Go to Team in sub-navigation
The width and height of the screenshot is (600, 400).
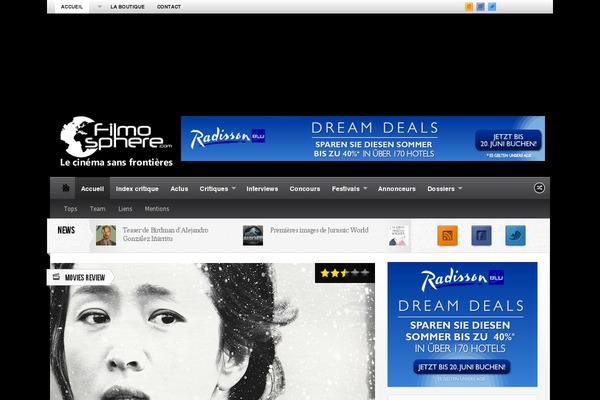coord(98,209)
